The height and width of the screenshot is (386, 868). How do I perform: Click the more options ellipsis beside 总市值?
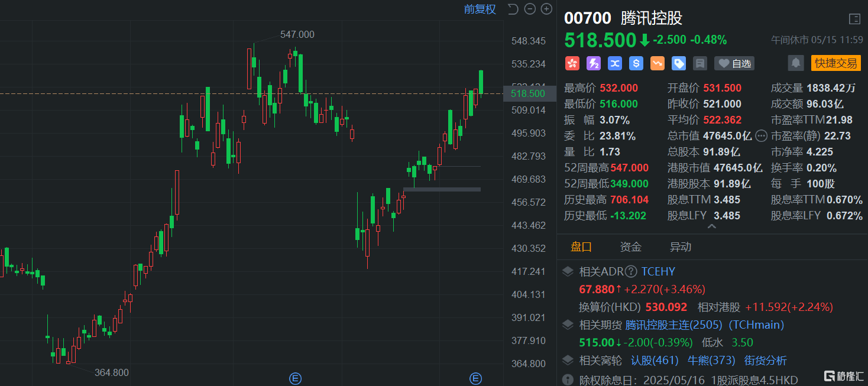click(x=761, y=136)
